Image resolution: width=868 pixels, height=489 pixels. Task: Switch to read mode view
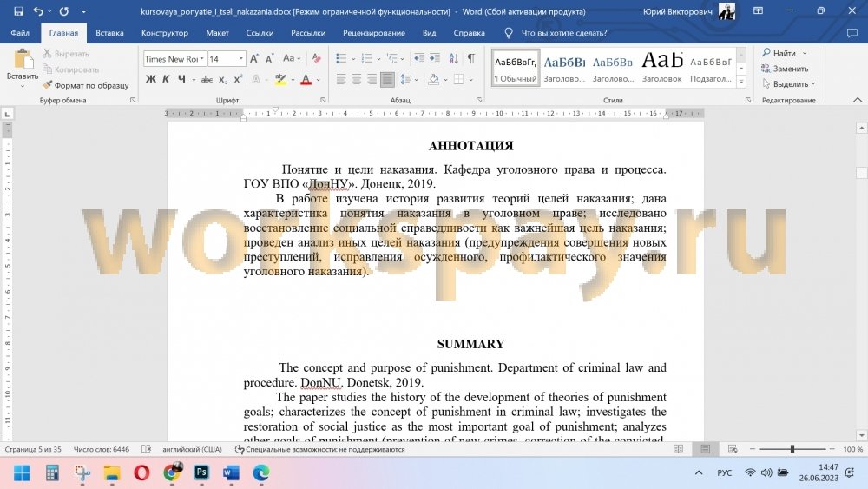click(x=678, y=449)
